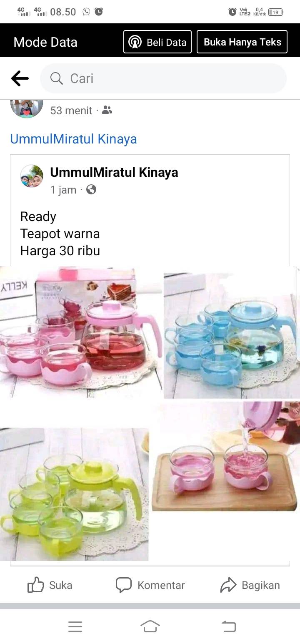Open the blue UmmulMiratul Kinaya link
The width and height of the screenshot is (300, 644).
[73, 139]
